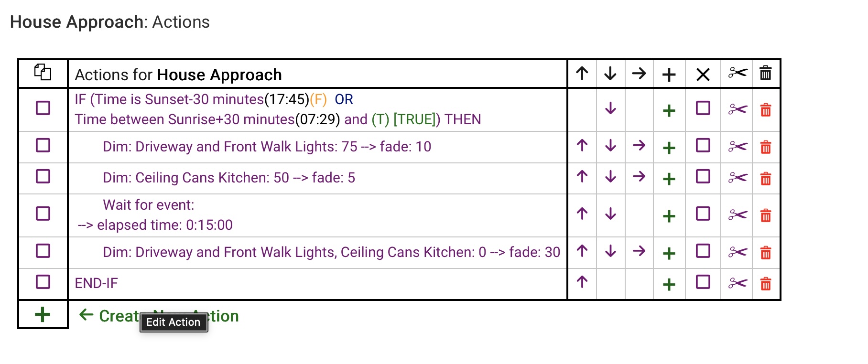Click the X icon in the header row
This screenshot has width=868, height=364.
tap(703, 74)
